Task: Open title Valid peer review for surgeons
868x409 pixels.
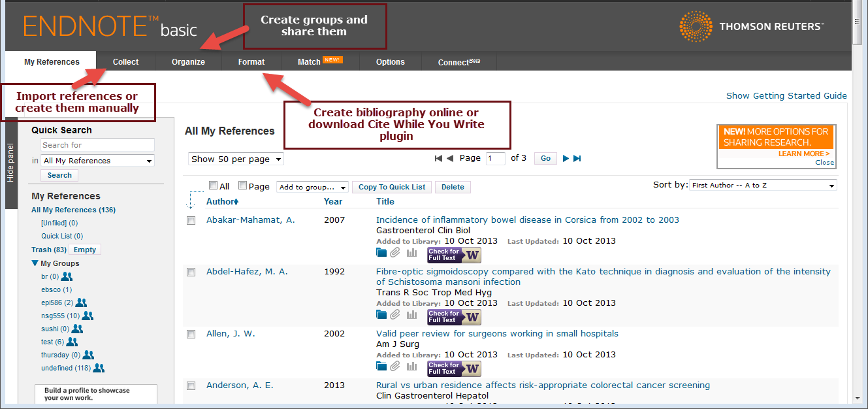Action: point(497,333)
